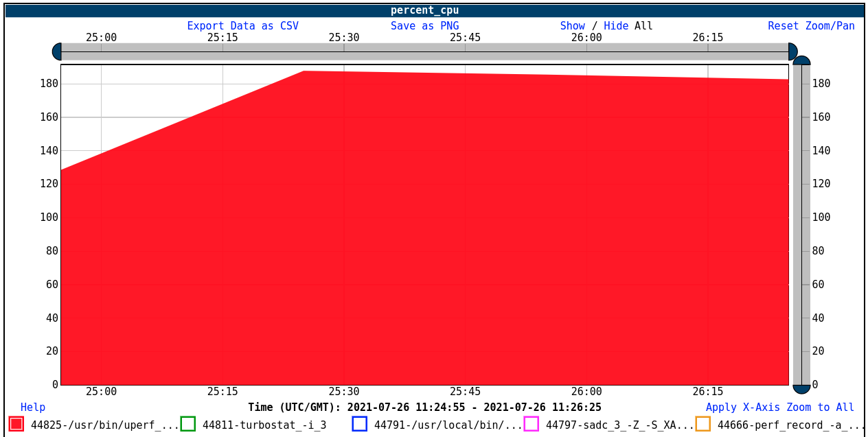Save the chart as PNG
Screen dimensions: 868x437
tap(424, 25)
